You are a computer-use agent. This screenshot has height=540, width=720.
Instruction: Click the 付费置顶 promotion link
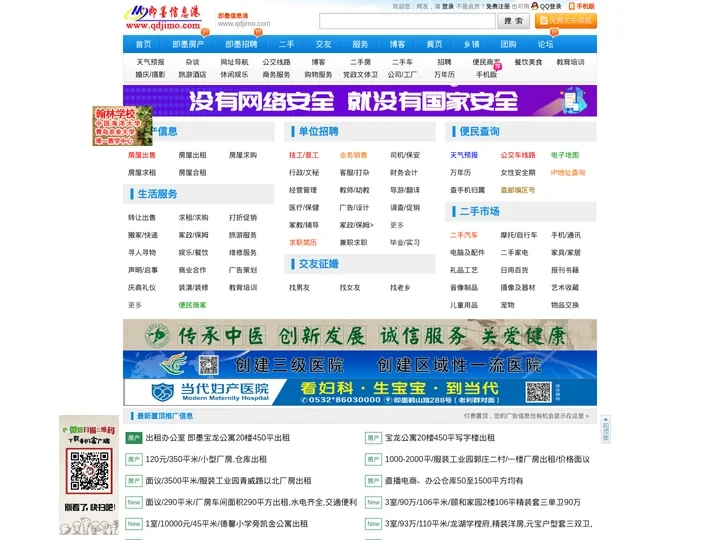coord(526,416)
